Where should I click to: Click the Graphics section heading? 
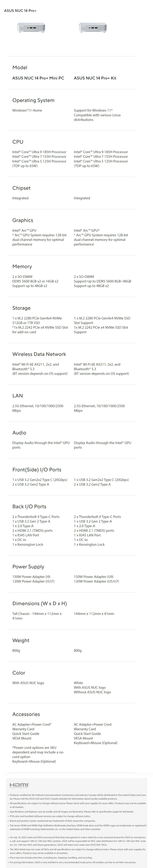click(x=22, y=220)
